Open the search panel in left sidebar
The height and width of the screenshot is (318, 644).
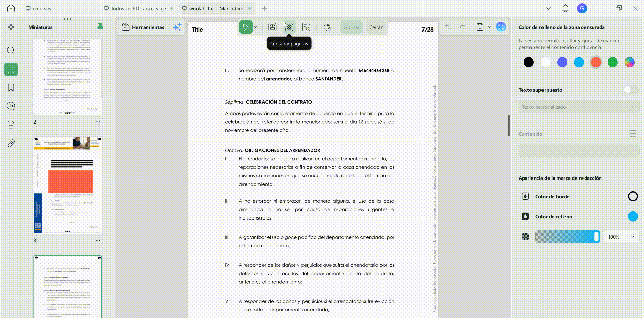(x=11, y=51)
